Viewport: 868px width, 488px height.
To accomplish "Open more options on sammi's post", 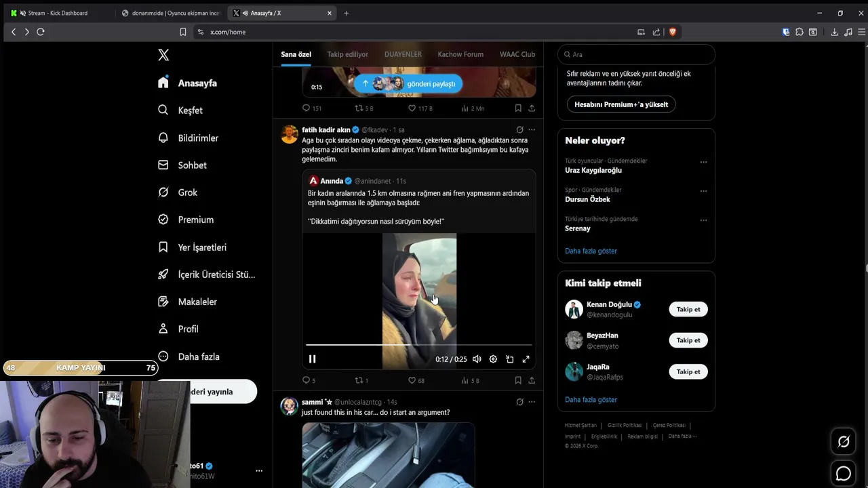I will (532, 402).
